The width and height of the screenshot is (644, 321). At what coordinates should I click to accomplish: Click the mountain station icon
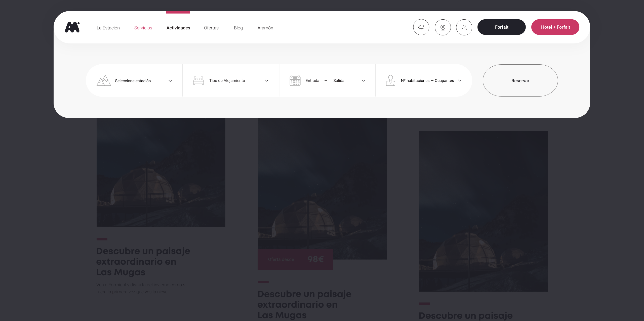[x=103, y=80]
